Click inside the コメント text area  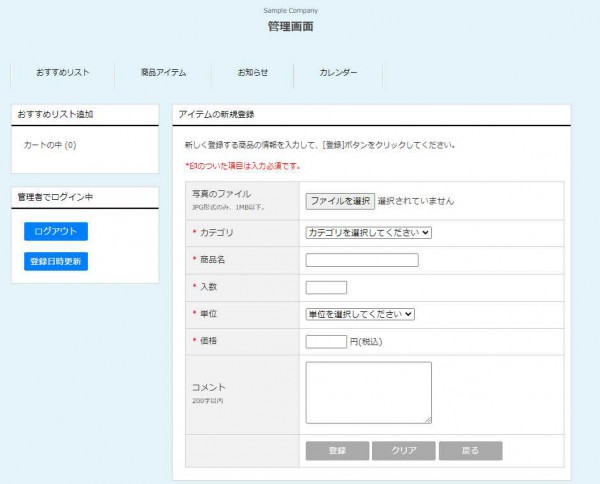pyautogui.click(x=368, y=392)
